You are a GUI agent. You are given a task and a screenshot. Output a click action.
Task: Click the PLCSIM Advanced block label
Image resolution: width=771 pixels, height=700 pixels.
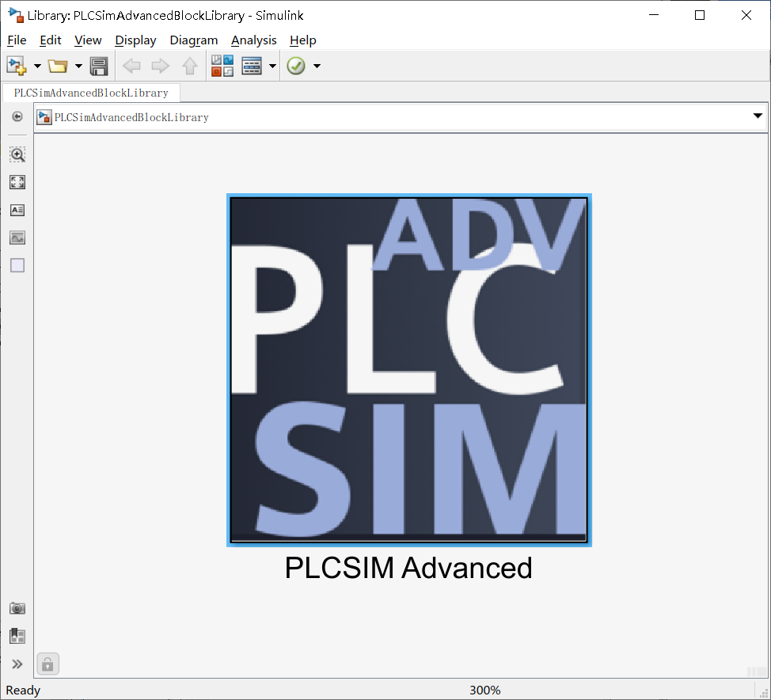[x=408, y=568]
